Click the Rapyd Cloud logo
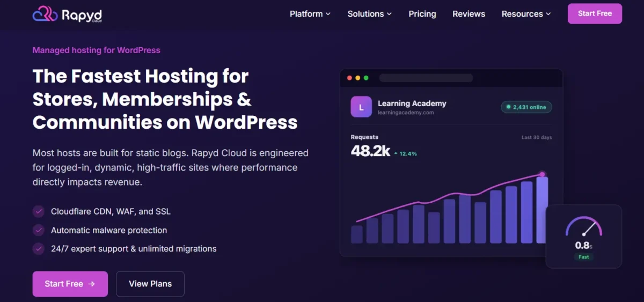The height and width of the screenshot is (302, 644). 67,14
